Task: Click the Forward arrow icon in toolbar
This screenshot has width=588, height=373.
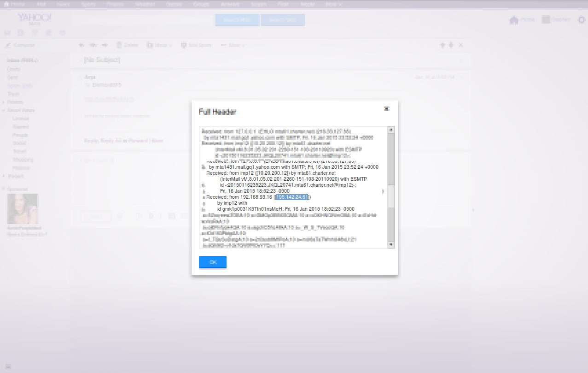Action: [105, 45]
